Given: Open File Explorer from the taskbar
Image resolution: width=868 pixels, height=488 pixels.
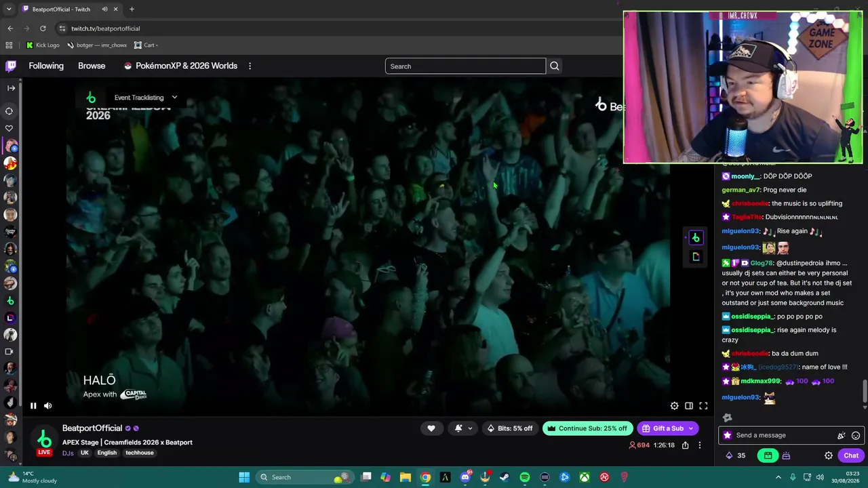Looking at the screenshot, I should click(x=406, y=477).
